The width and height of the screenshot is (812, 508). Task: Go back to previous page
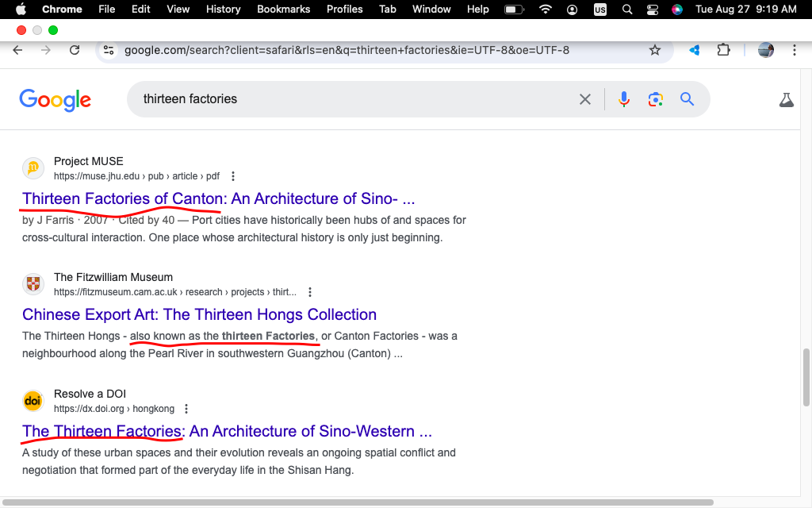point(17,50)
